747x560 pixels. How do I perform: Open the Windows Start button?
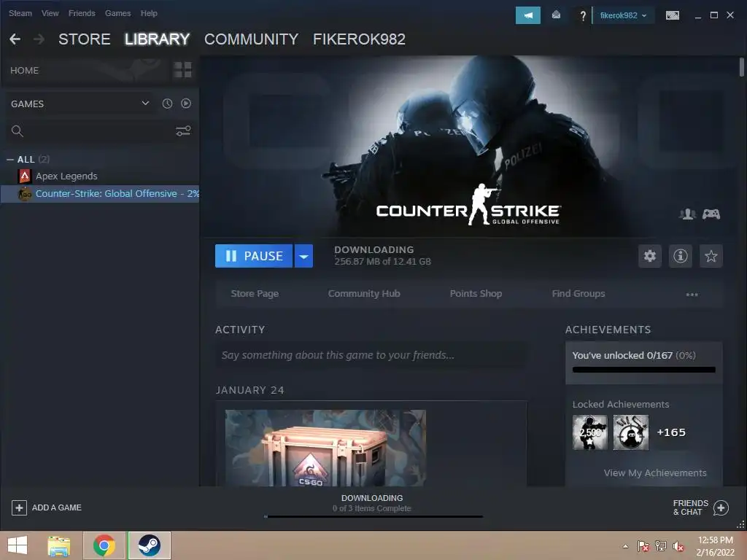tap(18, 545)
